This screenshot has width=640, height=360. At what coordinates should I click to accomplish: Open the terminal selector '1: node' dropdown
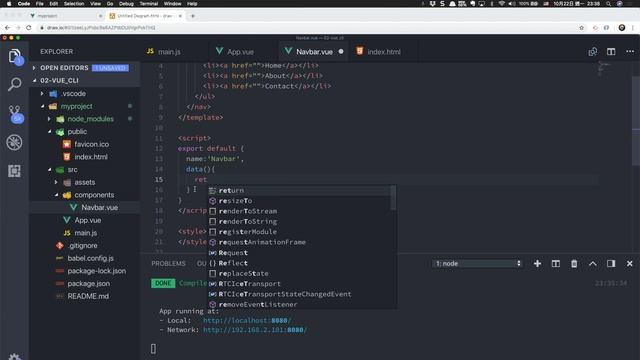(x=477, y=264)
